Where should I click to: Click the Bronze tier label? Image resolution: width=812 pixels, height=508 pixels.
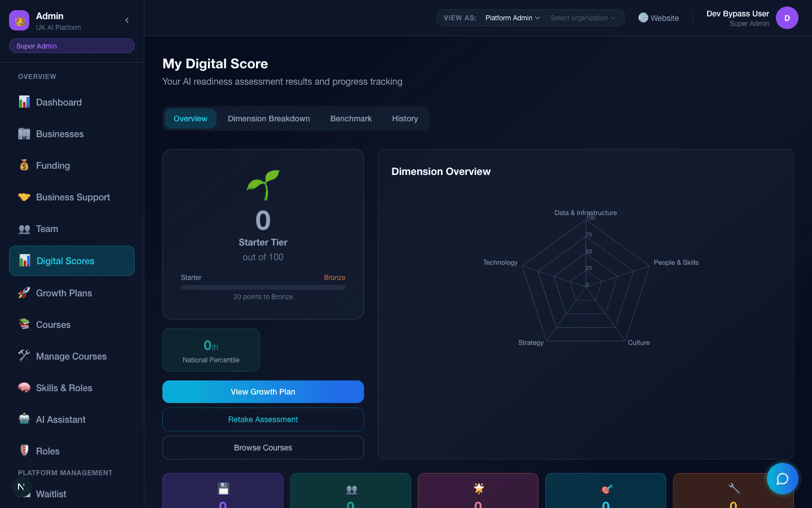334,278
